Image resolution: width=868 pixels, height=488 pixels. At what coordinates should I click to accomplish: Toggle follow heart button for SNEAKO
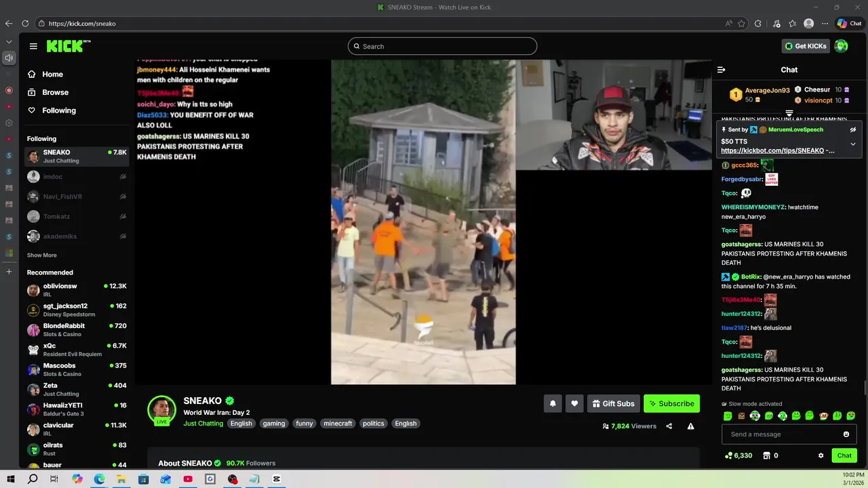coord(574,403)
